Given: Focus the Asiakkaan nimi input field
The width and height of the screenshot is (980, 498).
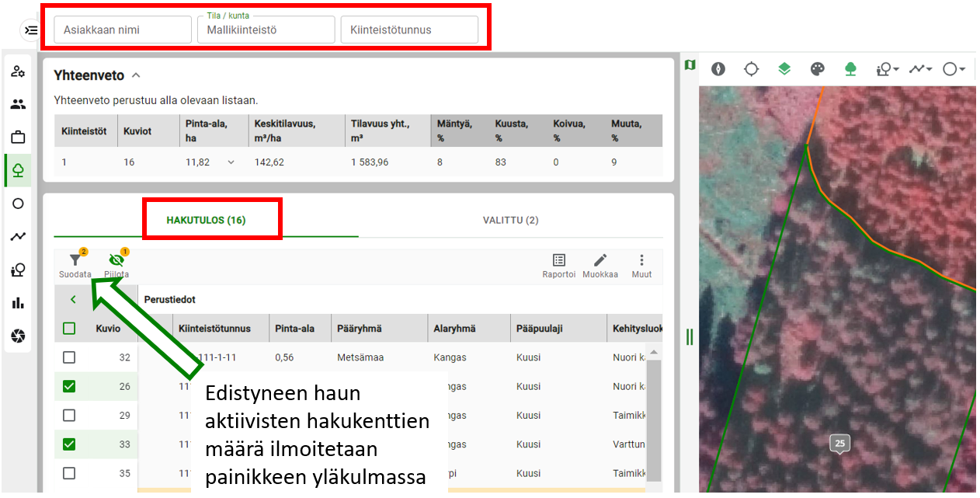Looking at the screenshot, I should click(123, 30).
